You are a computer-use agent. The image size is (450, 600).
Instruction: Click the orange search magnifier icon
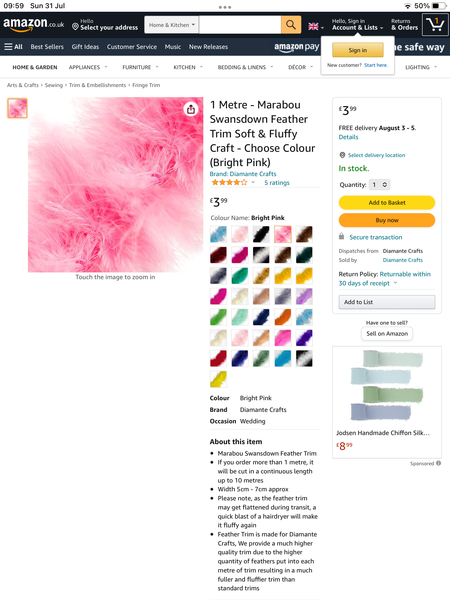(x=291, y=25)
